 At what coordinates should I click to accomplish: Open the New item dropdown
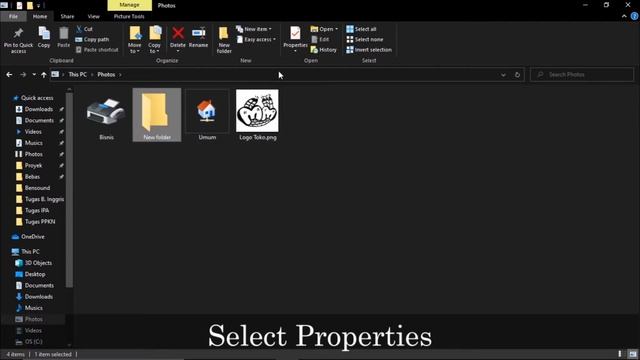[254, 29]
